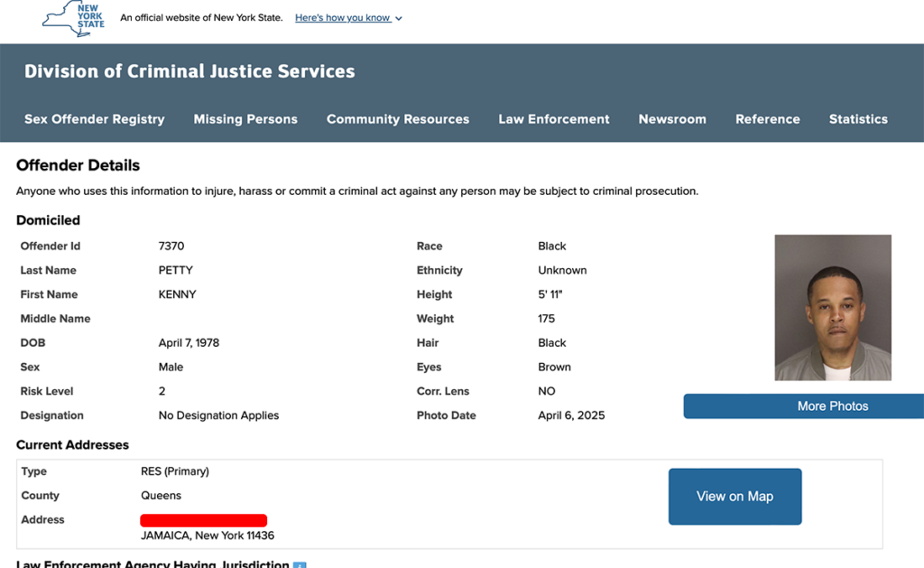Open the Law Enforcement navigation item
The width and height of the screenshot is (924, 568).
(554, 119)
